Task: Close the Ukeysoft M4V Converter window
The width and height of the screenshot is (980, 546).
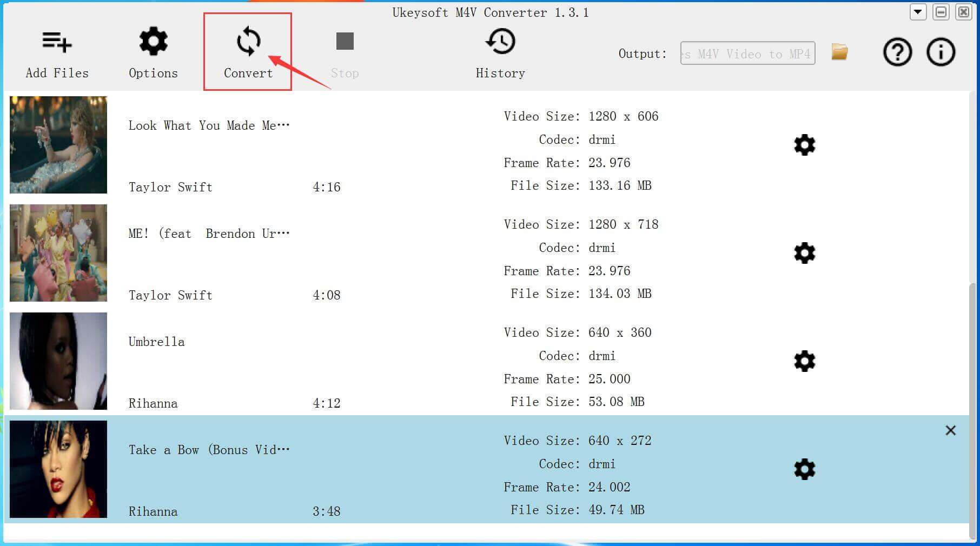Action: click(x=964, y=12)
